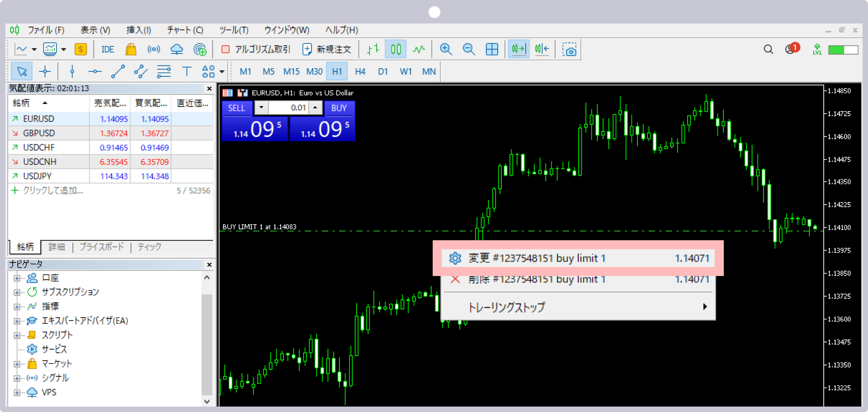Select the GBPUSD row in Market Watch
Viewport: 868px width, 412px height.
coord(110,133)
